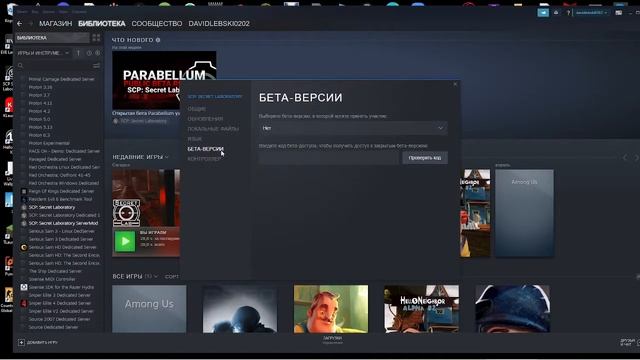Open the DAVIDLEBSKI0202 profile tab
The width and height of the screenshot is (640, 360).
coord(219,24)
